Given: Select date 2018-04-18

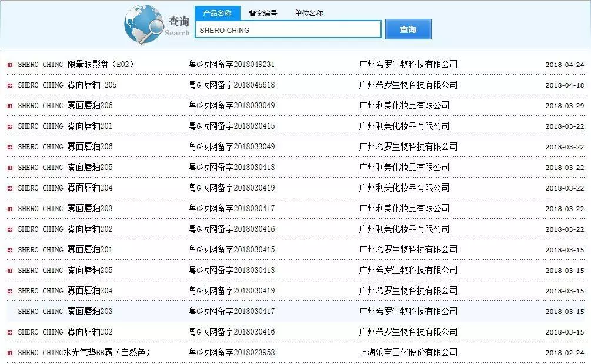Looking at the screenshot, I should pyautogui.click(x=565, y=85).
